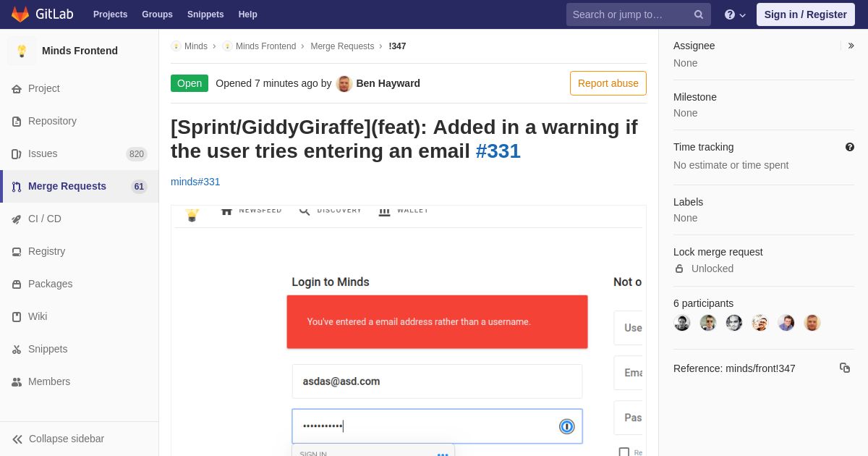Viewport: 868px width, 456px height.
Task: Click the first participant avatar
Action: point(682,323)
